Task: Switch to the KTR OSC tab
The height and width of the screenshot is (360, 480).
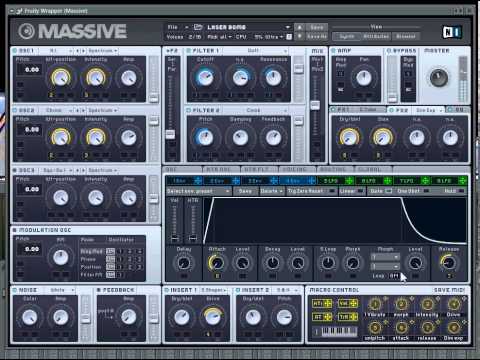Action: [x=221, y=170]
